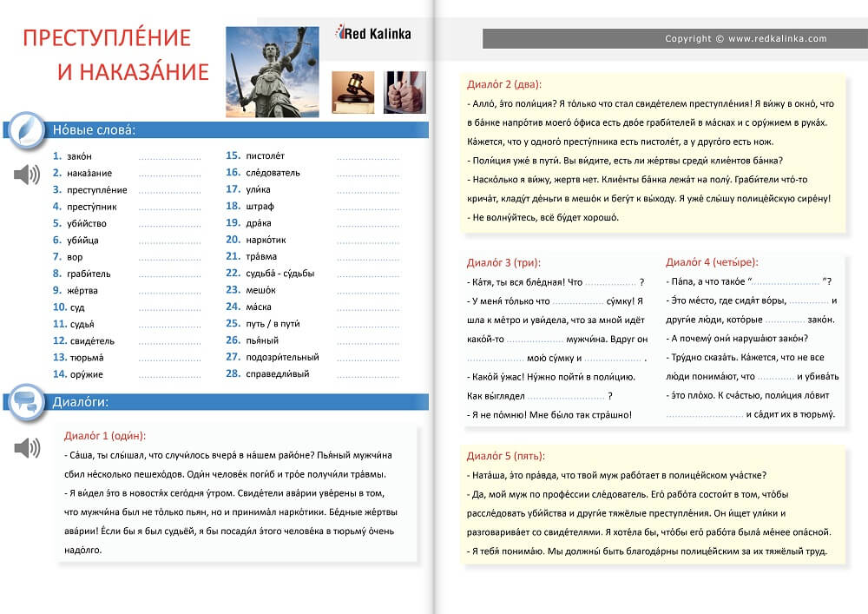This screenshot has width=868, height=614.
Task: Click the Диалог 2 (два) heading
Action: point(503,84)
